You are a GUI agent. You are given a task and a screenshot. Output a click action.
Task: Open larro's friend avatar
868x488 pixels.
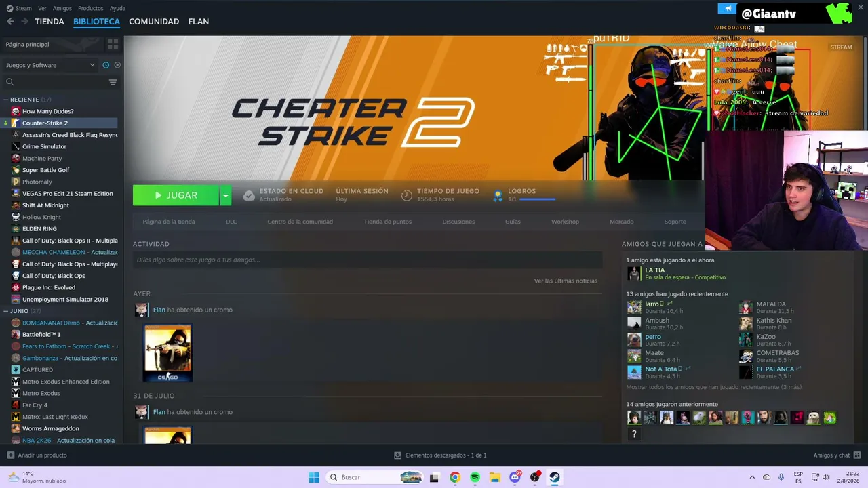coord(634,307)
